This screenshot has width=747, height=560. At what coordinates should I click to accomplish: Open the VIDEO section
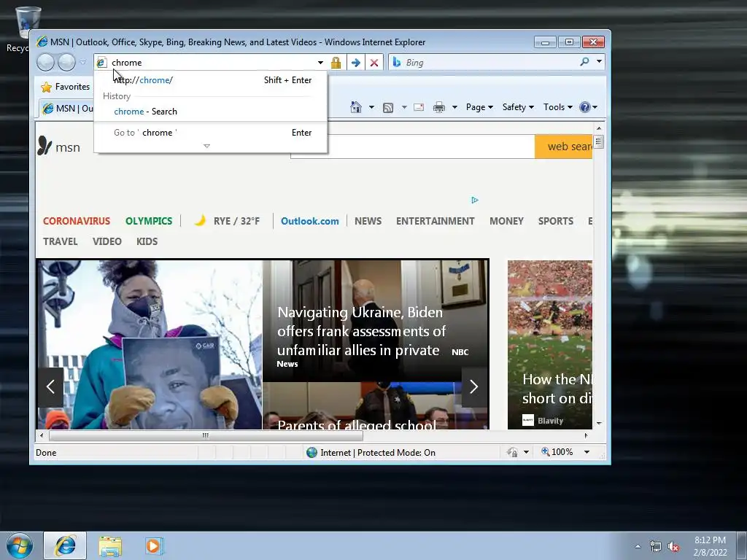click(107, 241)
